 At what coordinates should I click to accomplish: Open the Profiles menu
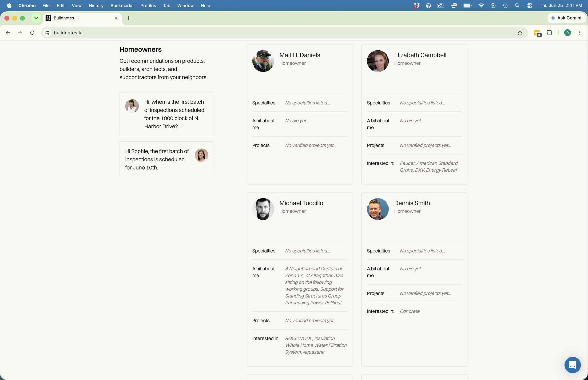click(148, 5)
